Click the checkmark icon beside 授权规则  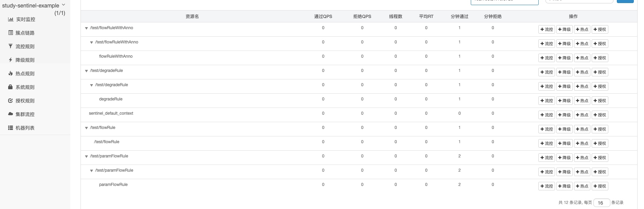(x=11, y=100)
